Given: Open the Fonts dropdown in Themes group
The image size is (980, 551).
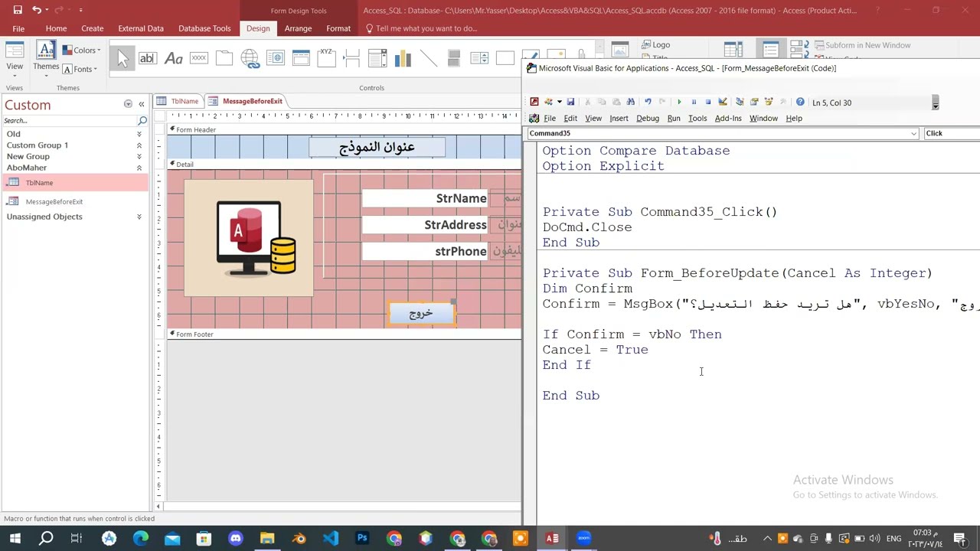Looking at the screenshot, I should point(80,69).
